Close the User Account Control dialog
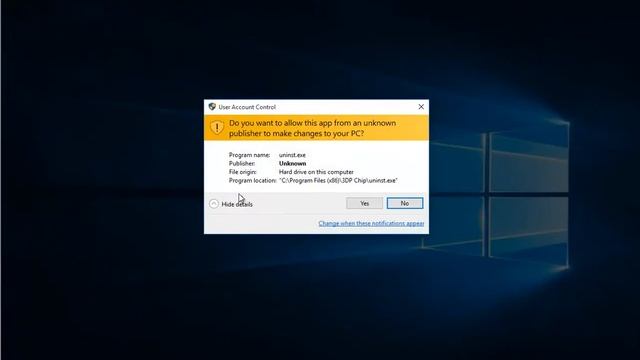 tap(421, 107)
